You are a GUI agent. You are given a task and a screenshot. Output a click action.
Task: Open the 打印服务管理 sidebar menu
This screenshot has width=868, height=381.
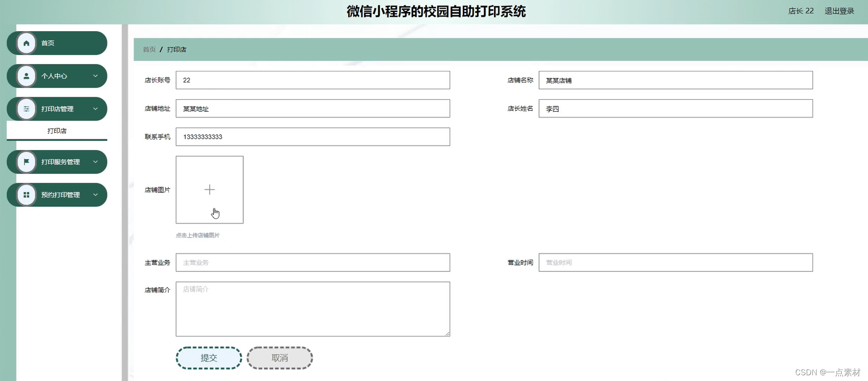[x=57, y=162]
